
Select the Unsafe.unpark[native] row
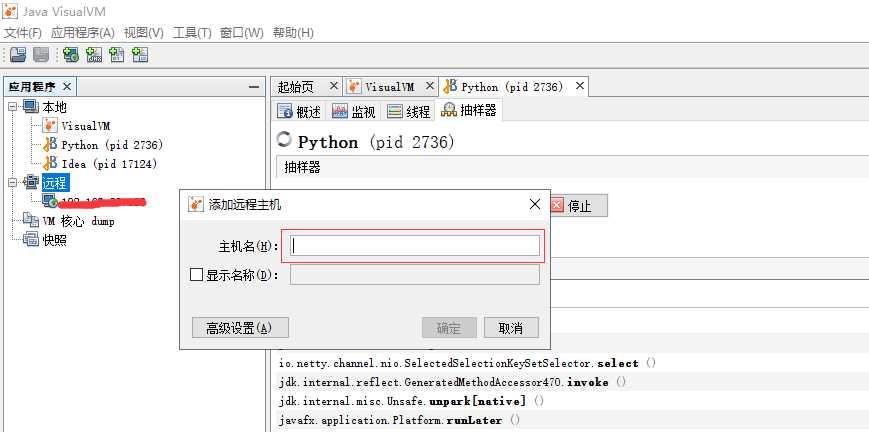(x=572, y=401)
